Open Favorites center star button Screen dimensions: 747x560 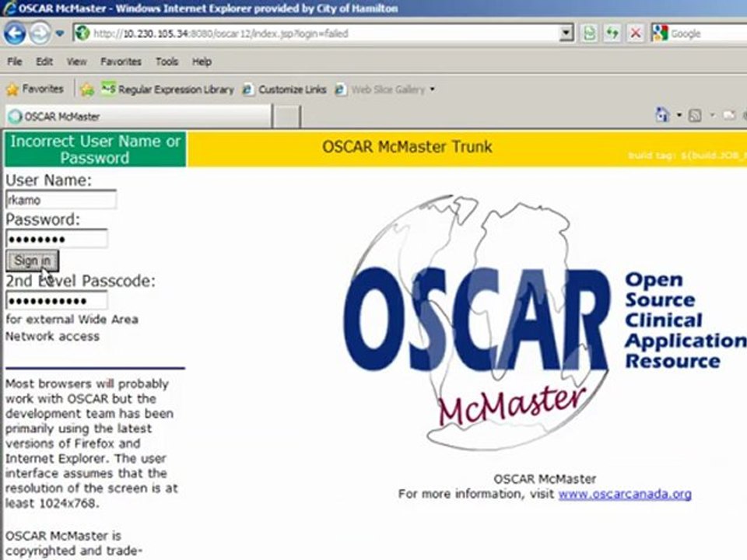[x=35, y=89]
